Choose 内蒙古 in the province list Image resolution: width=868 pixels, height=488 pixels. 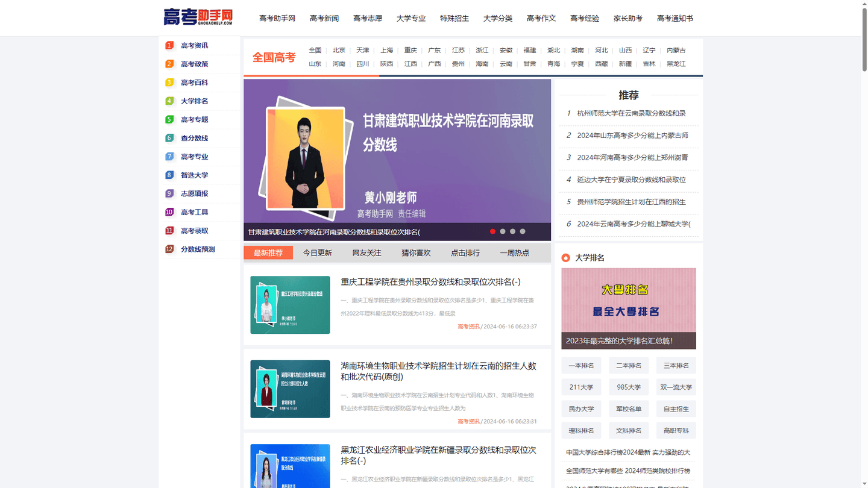(x=676, y=51)
